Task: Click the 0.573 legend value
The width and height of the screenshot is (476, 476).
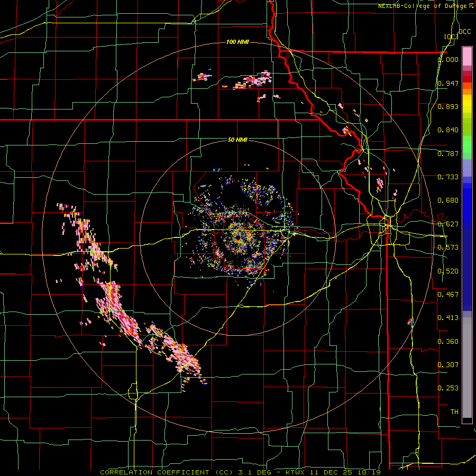Action: [448, 248]
